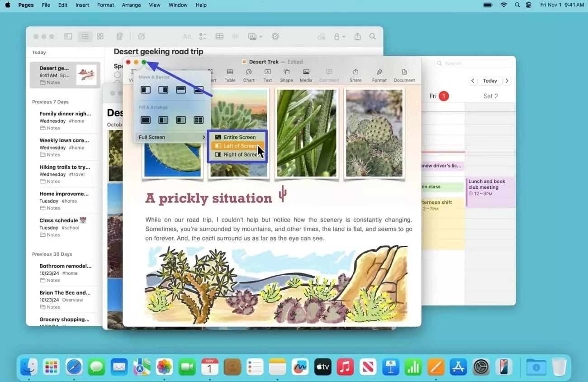Open the Format inspector in Pages

tap(379, 75)
